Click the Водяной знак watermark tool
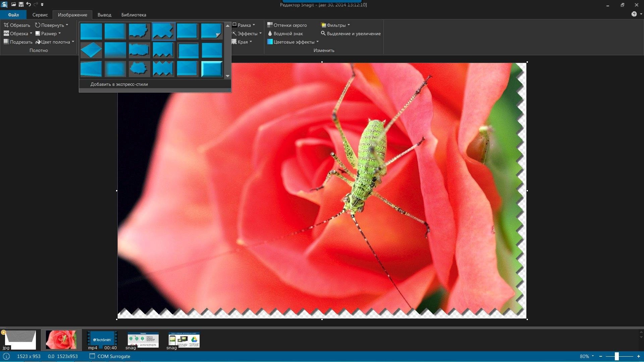This screenshot has width=644, height=362. [x=285, y=34]
